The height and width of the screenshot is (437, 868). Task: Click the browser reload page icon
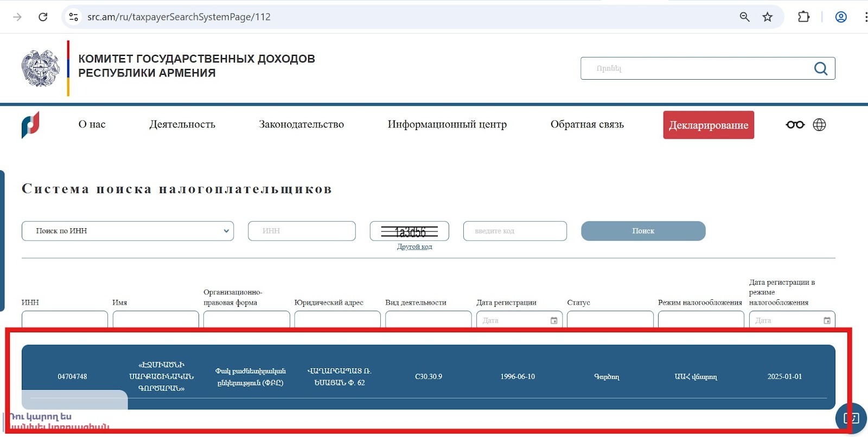coord(43,17)
